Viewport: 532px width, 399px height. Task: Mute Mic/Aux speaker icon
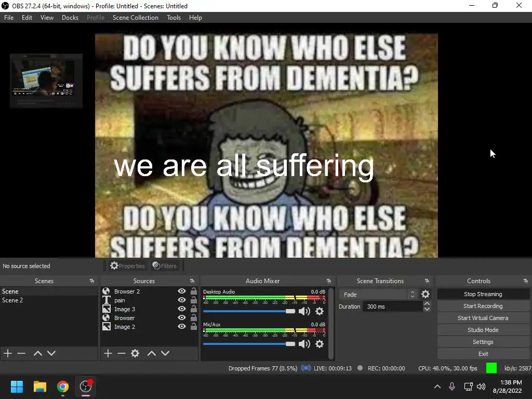[304, 344]
